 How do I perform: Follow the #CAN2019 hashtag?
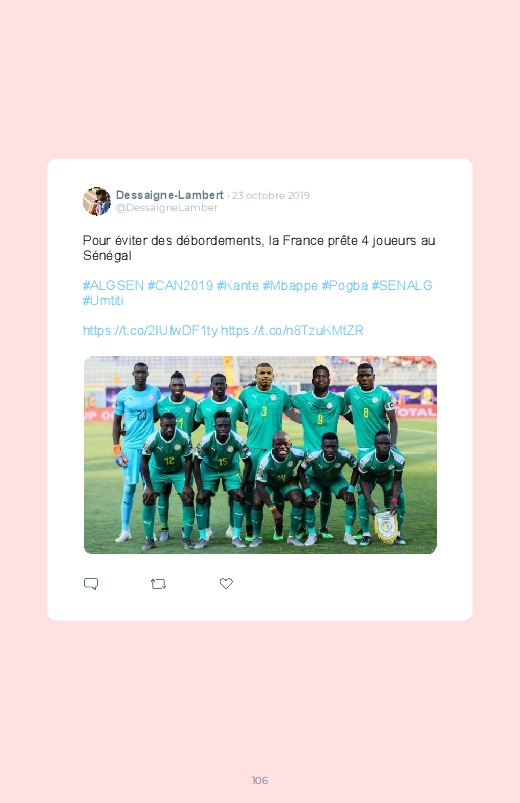(180, 285)
